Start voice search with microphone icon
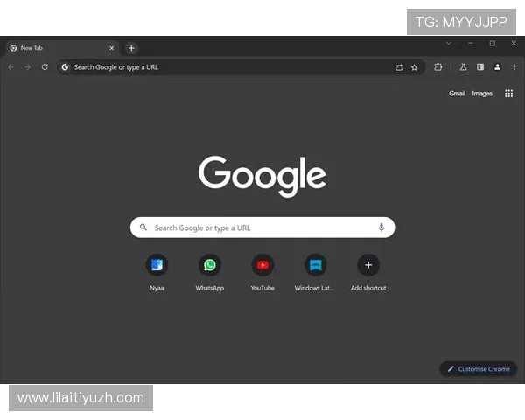Screen dimensions: 525x420 tap(381, 227)
